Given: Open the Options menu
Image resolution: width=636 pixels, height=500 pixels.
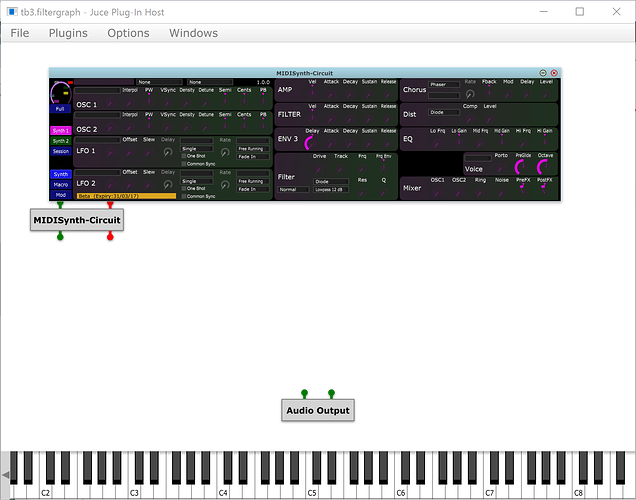Looking at the screenshot, I should [128, 33].
